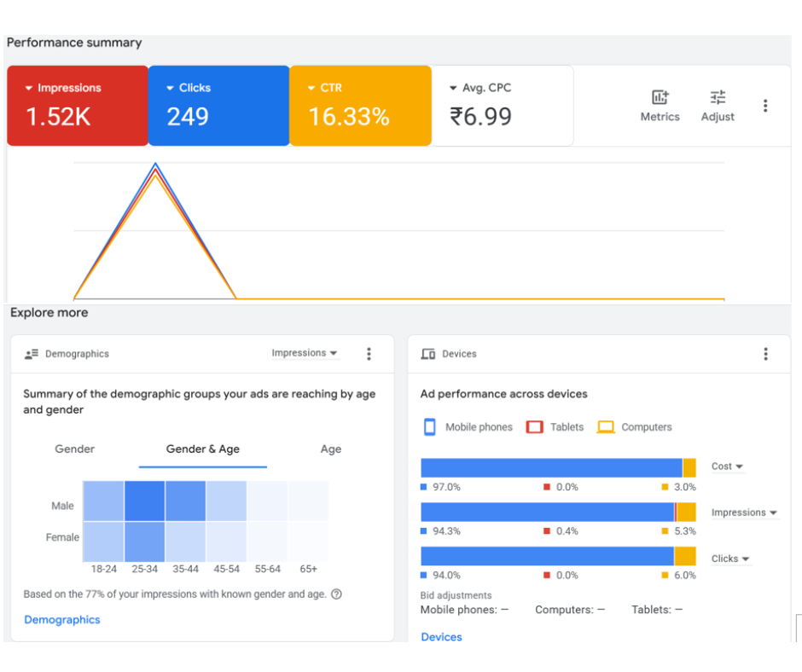
Task: Open the Avg. CPC metric dropdown
Action: coord(453,88)
